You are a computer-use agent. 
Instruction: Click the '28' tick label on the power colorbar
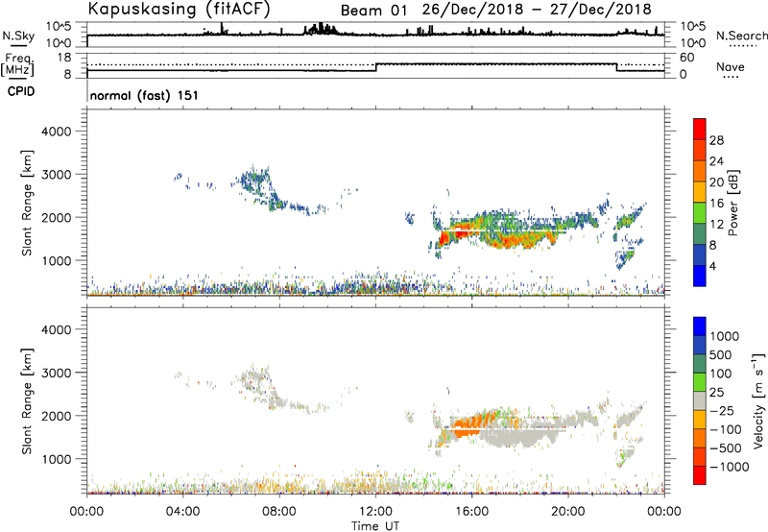(x=716, y=140)
